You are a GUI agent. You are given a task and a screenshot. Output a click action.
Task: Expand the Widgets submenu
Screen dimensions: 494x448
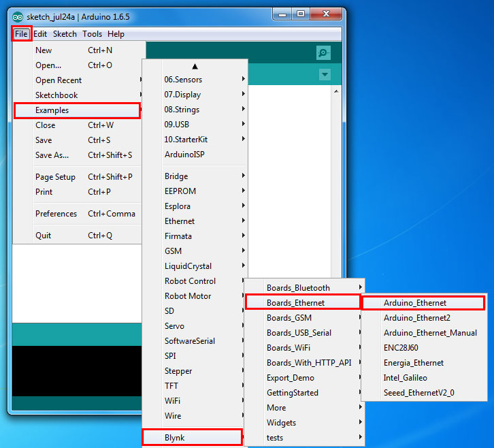(304, 422)
